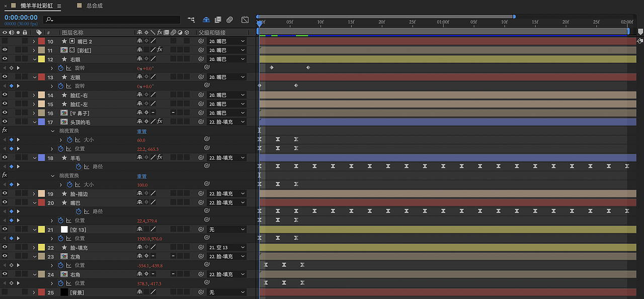Click the current timecode 0:00:00:00
Viewport: 644px width, 299px height.
(21, 17)
